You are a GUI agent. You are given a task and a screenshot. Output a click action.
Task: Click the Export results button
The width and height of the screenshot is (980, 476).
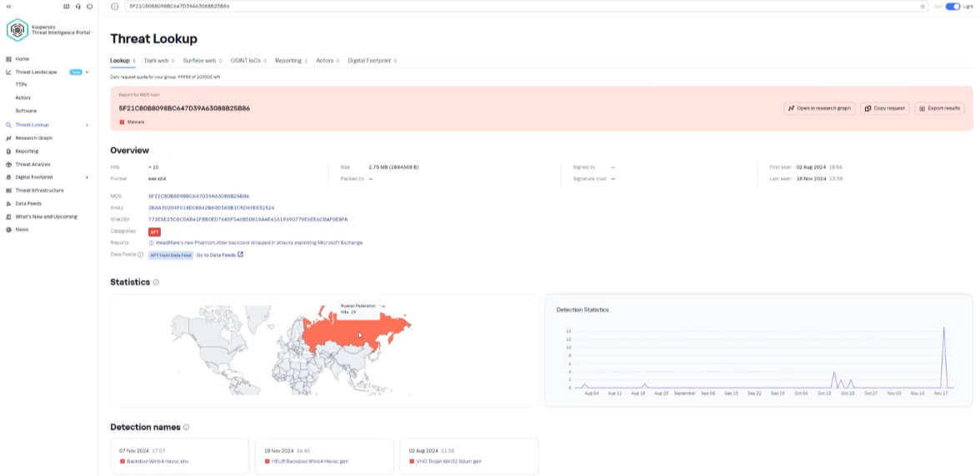point(939,108)
